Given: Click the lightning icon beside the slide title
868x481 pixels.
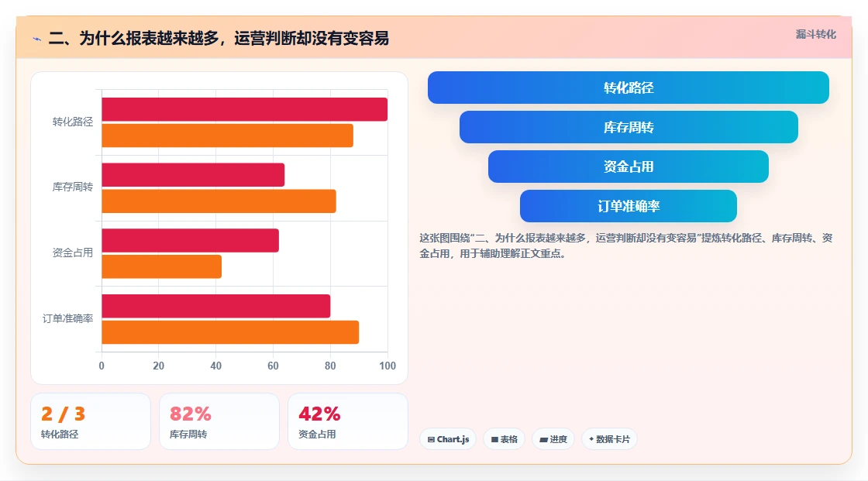Looking at the screenshot, I should (x=37, y=39).
